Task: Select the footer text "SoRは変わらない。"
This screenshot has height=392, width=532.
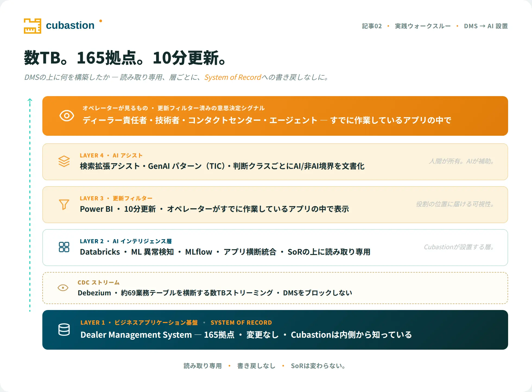Action: pos(318,366)
